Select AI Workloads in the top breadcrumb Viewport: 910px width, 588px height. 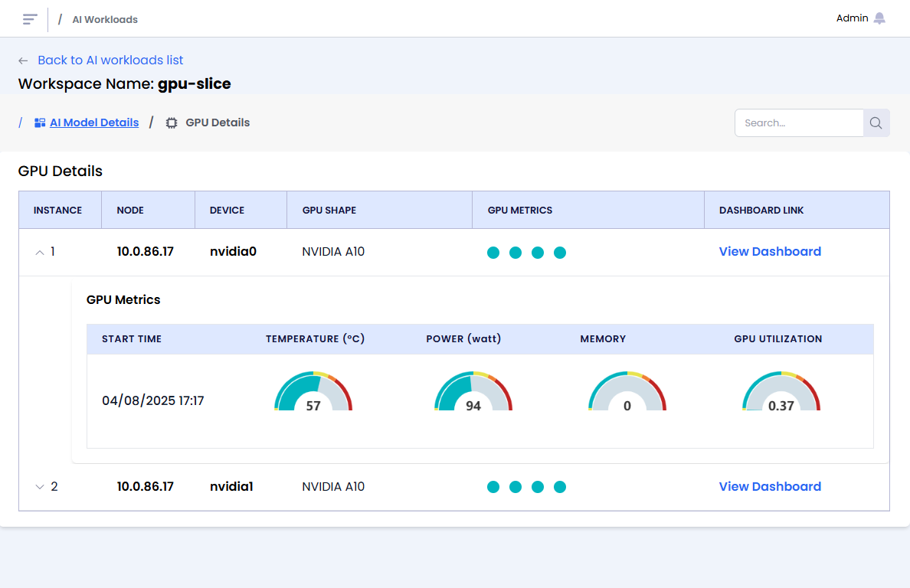click(x=105, y=20)
